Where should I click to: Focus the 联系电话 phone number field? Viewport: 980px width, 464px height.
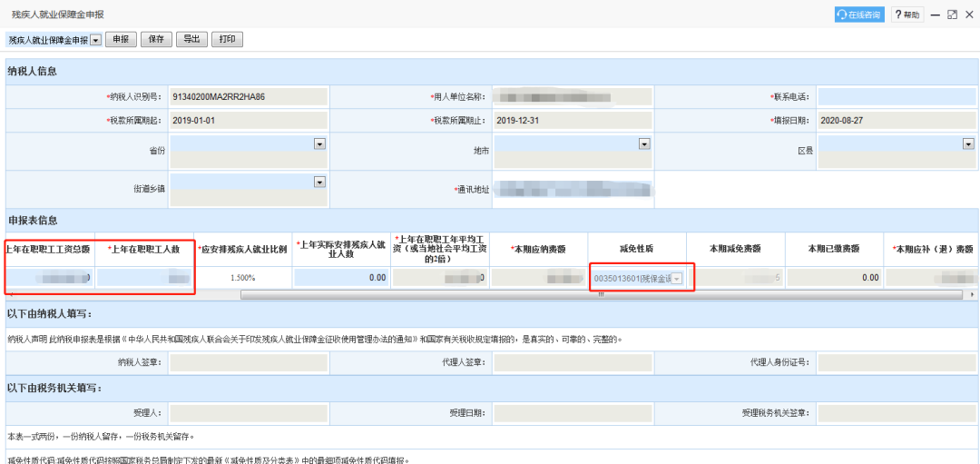tap(897, 97)
